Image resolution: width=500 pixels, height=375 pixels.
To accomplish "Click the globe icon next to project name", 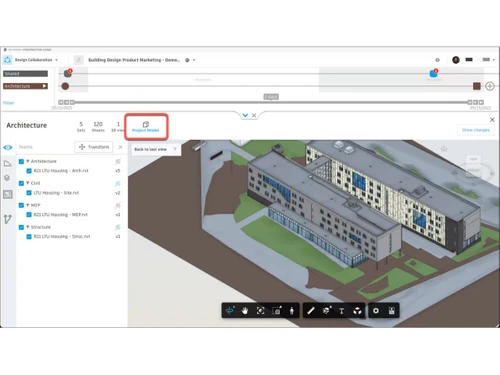I will [x=187, y=60].
